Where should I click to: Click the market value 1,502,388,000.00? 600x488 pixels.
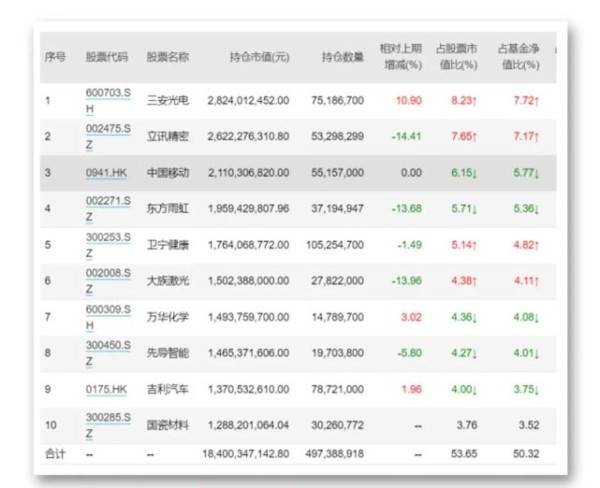pyautogui.click(x=248, y=281)
